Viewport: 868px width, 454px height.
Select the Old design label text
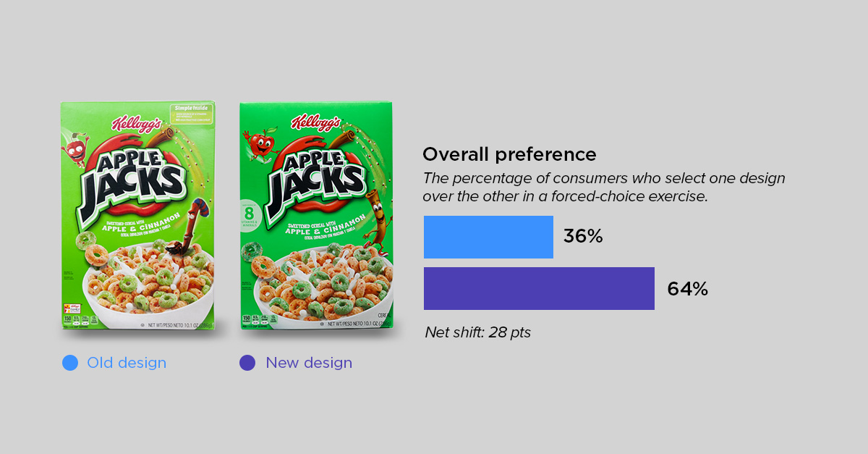coord(127,363)
